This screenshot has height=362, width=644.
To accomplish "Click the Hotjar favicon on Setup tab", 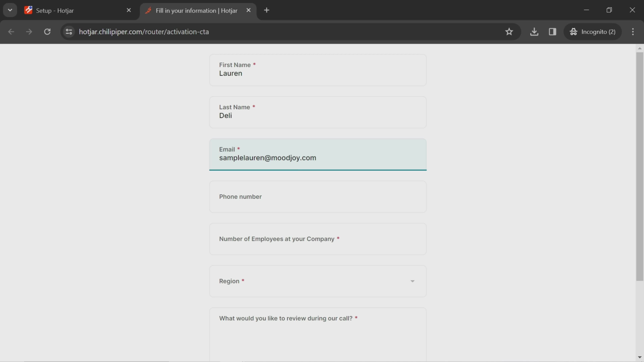I will 28,10.
